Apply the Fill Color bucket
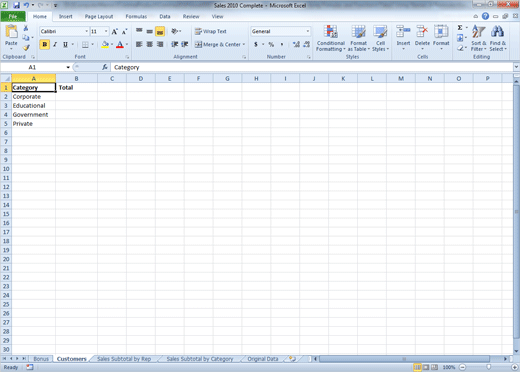Viewport: 520px width, 372px height. pos(105,44)
